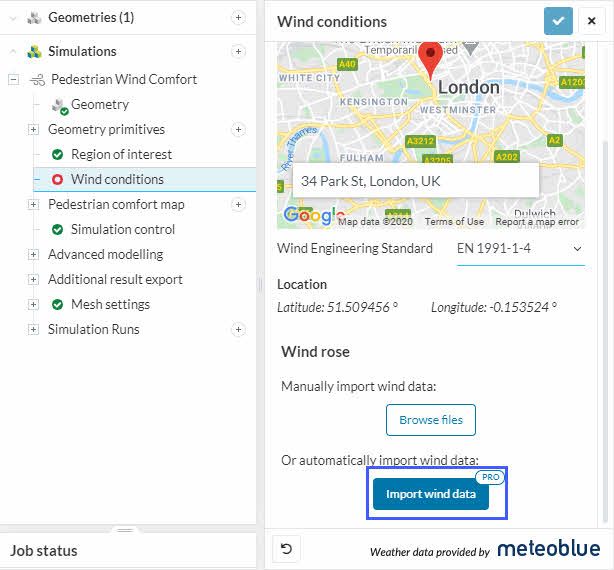Confirm wind conditions with the checkmark button
This screenshot has width=614, height=570.
tap(558, 21)
